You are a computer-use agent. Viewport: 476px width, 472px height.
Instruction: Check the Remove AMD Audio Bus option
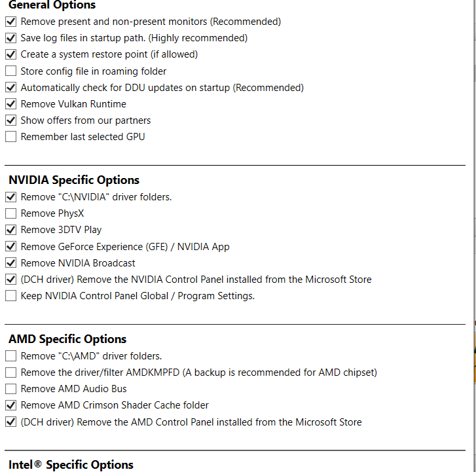(x=10, y=389)
